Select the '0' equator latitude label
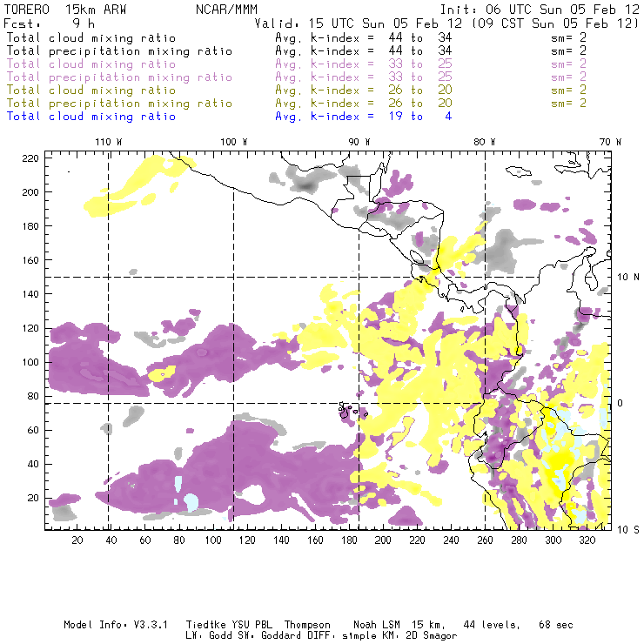This screenshot has height=644, width=644. pos(620,403)
